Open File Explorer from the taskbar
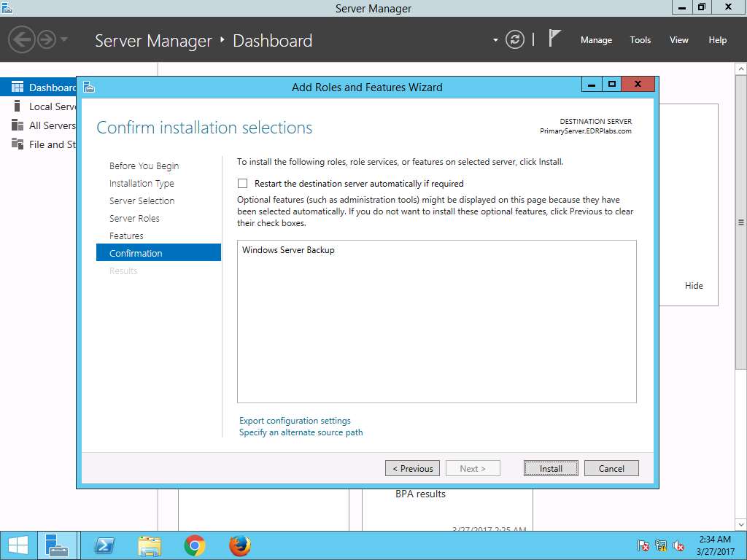This screenshot has height=560, width=747. (150, 545)
